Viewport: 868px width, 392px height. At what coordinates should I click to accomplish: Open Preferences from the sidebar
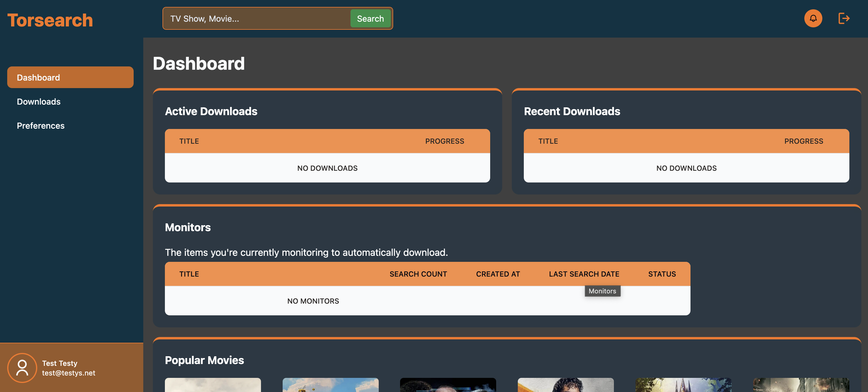[41, 125]
